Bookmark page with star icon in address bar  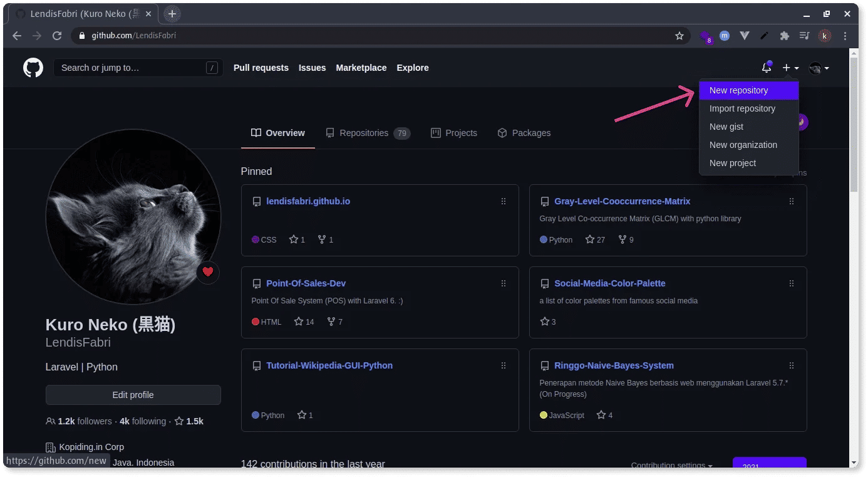679,36
